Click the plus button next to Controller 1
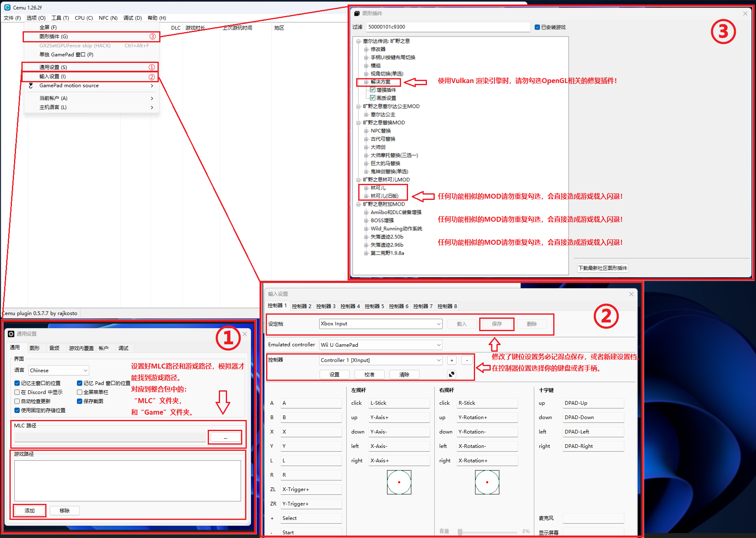Viewport: 756px width, 538px height. point(452,360)
